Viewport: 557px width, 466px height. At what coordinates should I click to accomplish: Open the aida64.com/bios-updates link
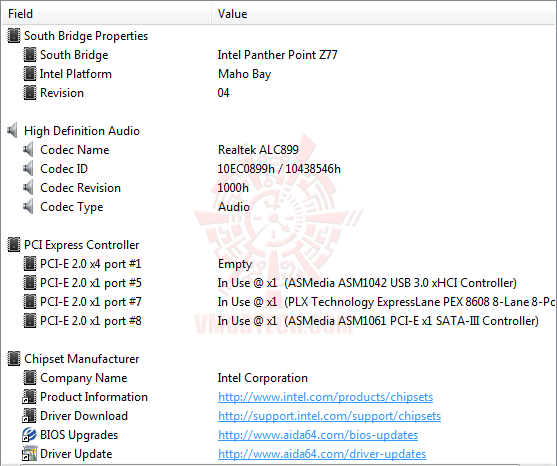pos(318,435)
